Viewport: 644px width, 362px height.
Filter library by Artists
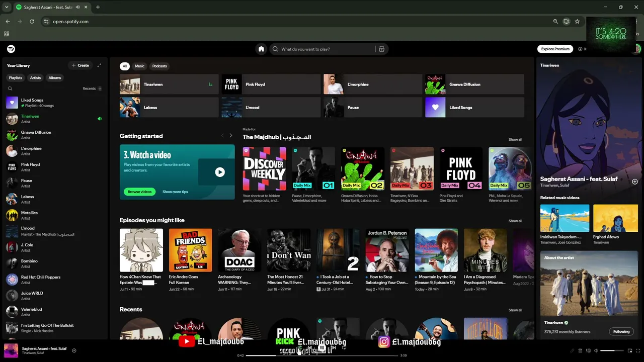click(x=35, y=78)
